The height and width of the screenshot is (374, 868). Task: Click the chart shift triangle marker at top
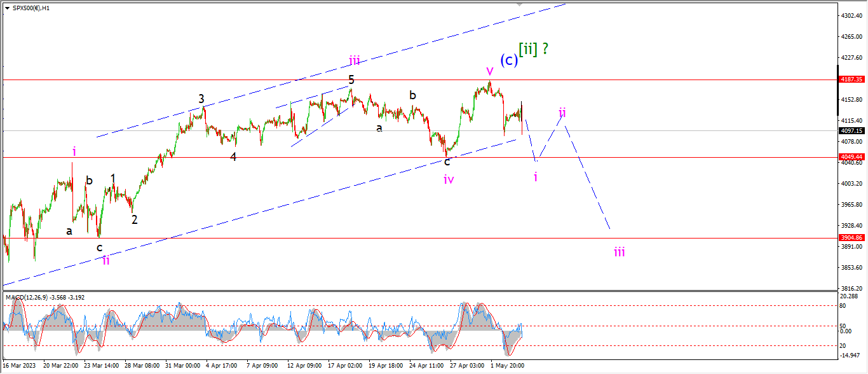(521, 4)
